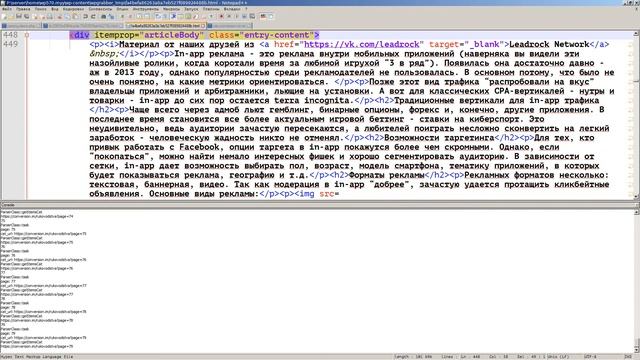Image resolution: width=640 pixels, height=360 pixels.
Task: Open the Плагины menu
Action: tap(211, 9)
